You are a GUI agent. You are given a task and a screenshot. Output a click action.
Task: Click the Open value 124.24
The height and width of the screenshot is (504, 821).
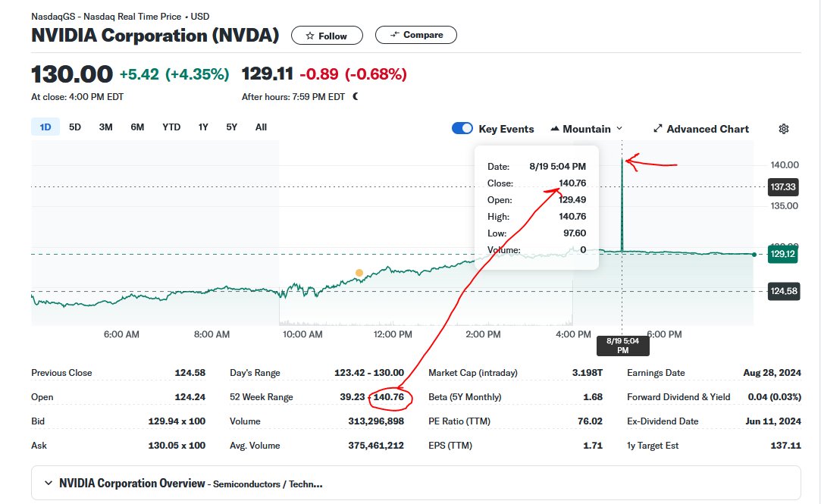[x=190, y=396]
